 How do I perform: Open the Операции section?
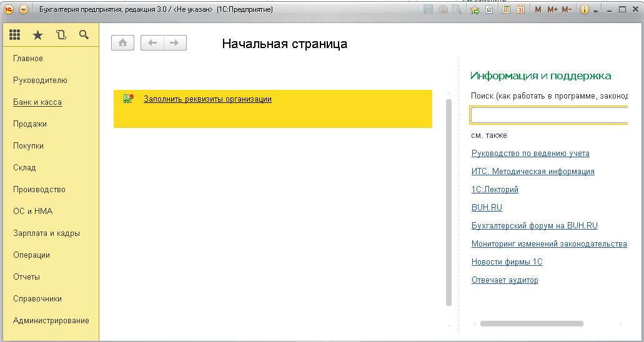pos(32,255)
